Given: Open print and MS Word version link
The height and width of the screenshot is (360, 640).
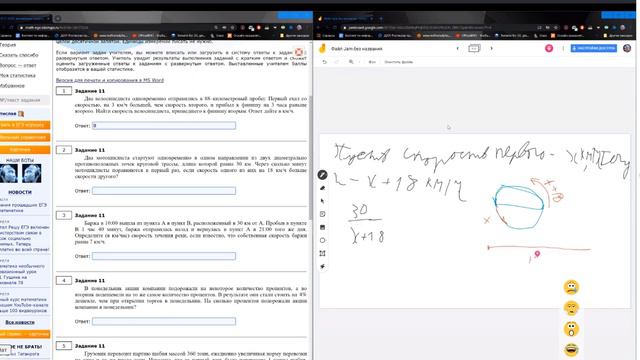Looking at the screenshot, I should 110,80.
